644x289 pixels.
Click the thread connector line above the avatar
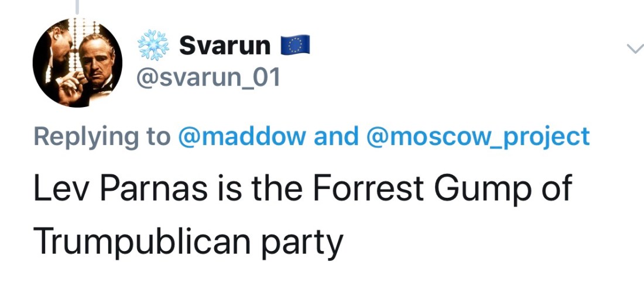(x=77, y=6)
